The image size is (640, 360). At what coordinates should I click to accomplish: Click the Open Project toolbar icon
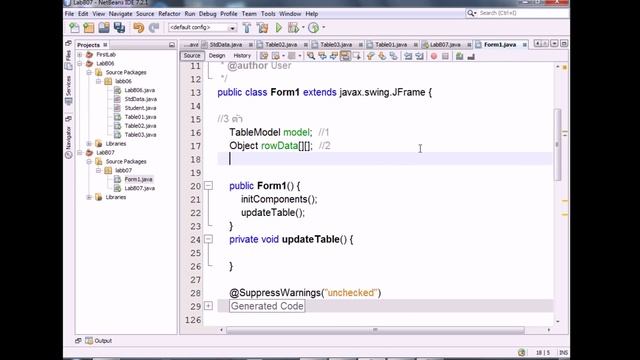coord(104,28)
